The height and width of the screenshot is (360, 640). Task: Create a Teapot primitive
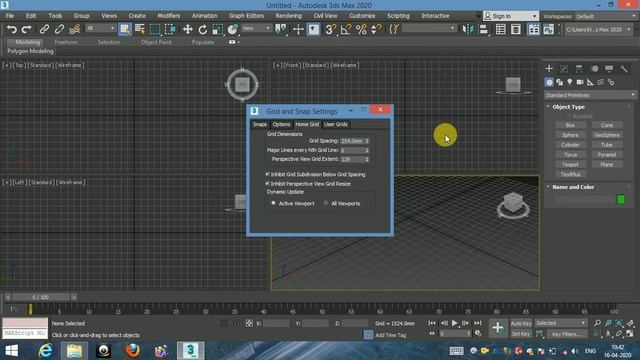570,164
